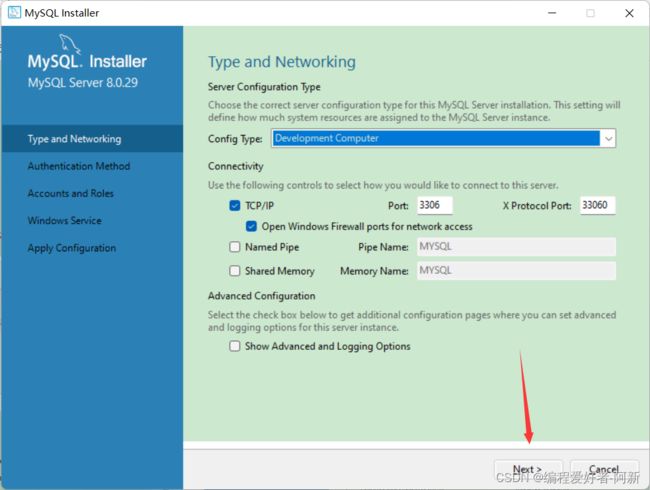Click the Type and Networking heading
The height and width of the screenshot is (490, 650).
[282, 62]
